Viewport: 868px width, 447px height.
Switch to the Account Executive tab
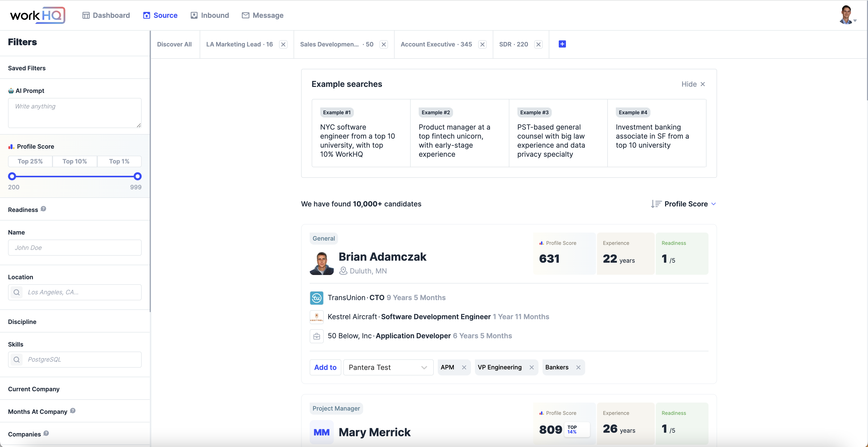pos(436,44)
